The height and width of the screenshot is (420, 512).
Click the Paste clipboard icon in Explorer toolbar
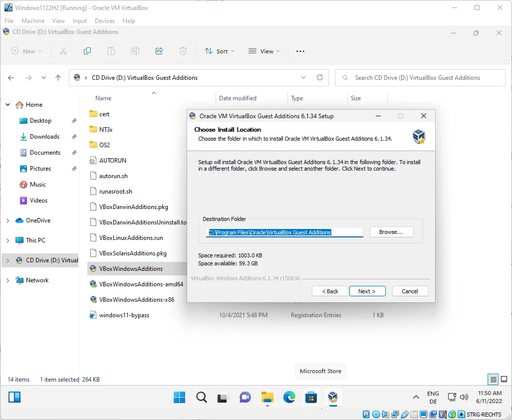[x=111, y=51]
